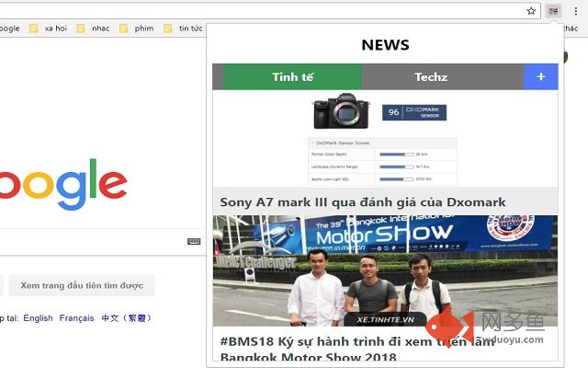The image size is (588, 368).
Task: Switch Google language to 中文（繁體）
Action: [x=126, y=318]
